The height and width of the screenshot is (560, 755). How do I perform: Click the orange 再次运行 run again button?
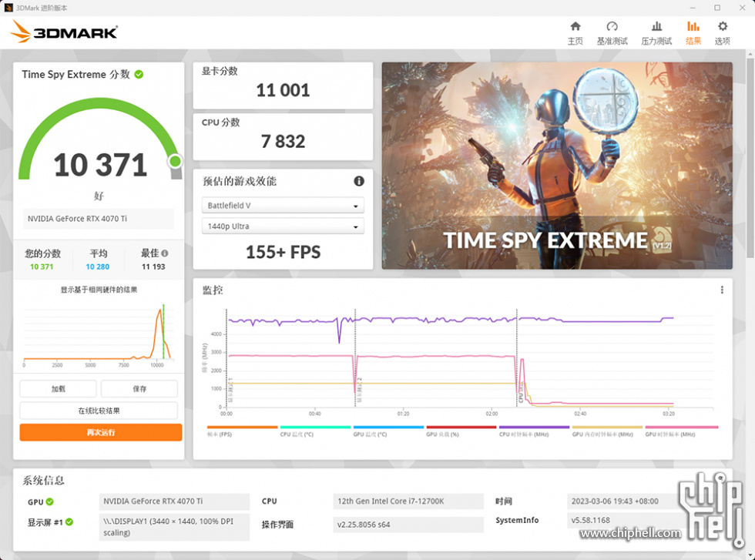pos(101,432)
